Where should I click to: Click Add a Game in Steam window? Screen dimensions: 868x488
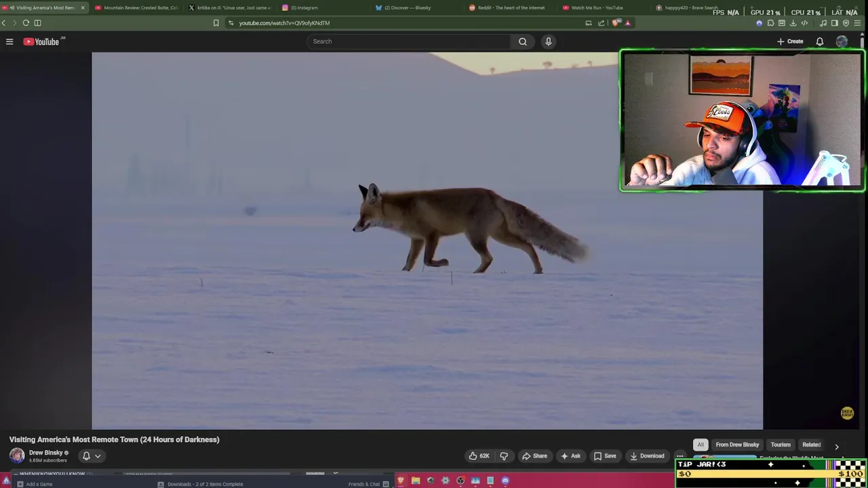pos(35,484)
